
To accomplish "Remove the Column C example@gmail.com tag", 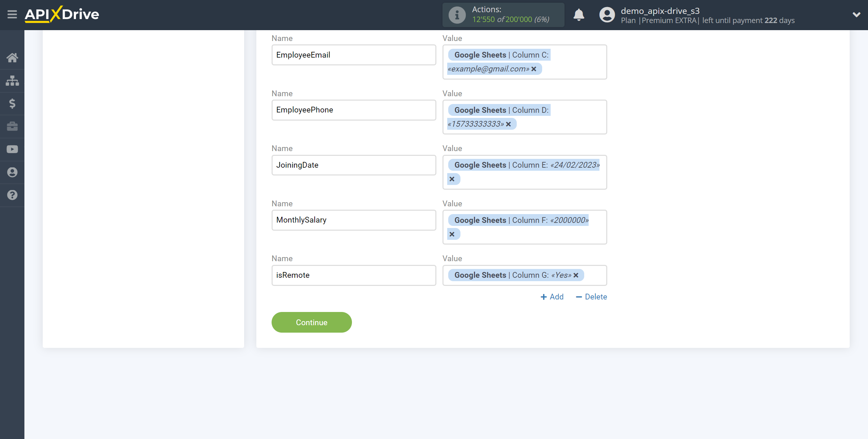I will point(534,69).
